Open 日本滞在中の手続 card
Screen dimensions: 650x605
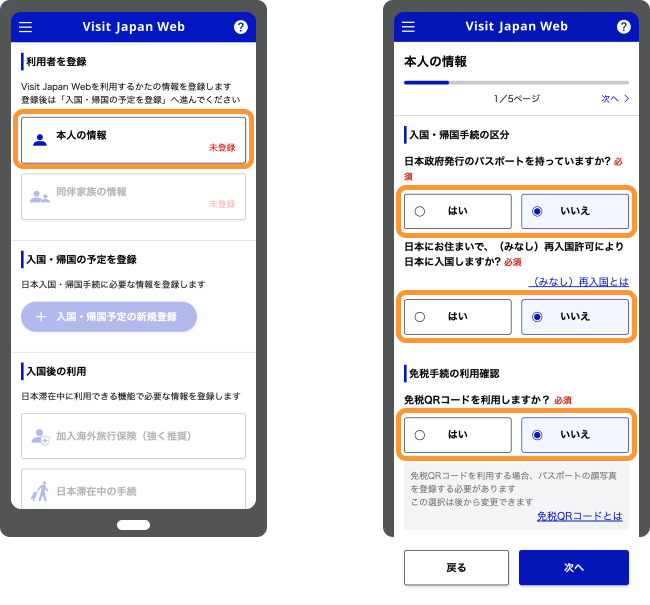[x=133, y=489]
